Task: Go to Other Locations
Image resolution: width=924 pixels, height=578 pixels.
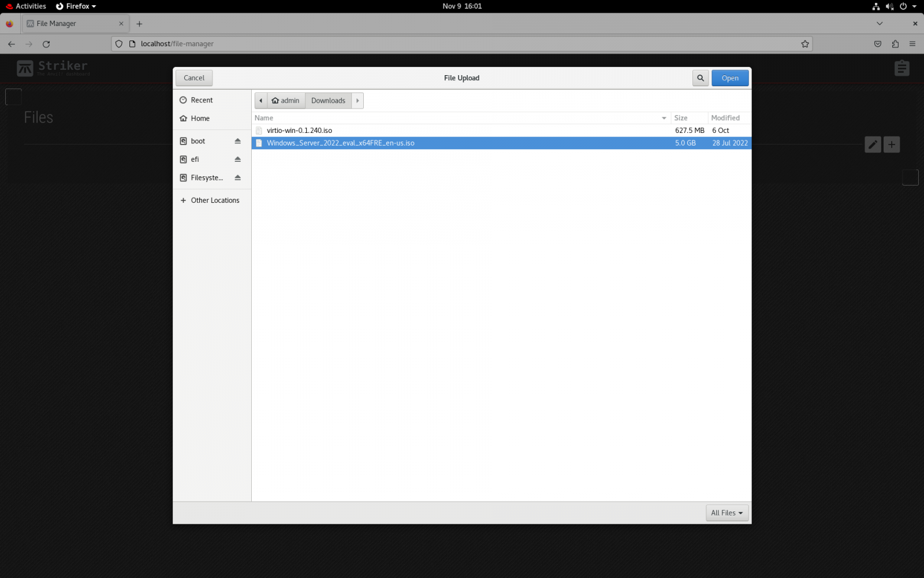Action: point(214,201)
